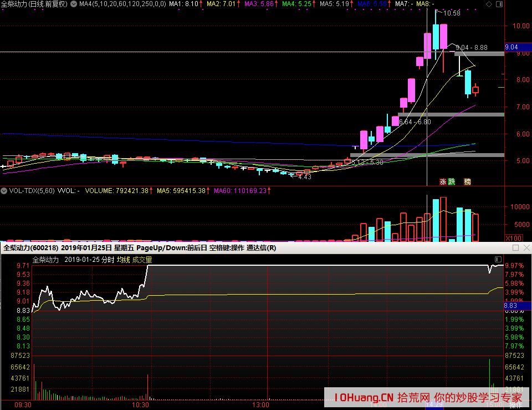Click the 跌 marker icon below candles

[x=451, y=181]
